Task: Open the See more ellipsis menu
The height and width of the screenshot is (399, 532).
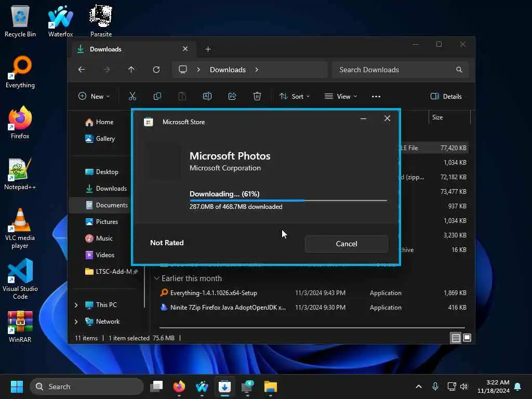Action: click(x=376, y=96)
